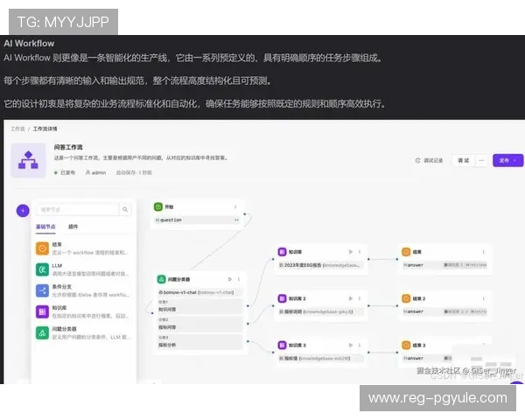
Task: Switch to the 插件 tab
Action: point(73,227)
